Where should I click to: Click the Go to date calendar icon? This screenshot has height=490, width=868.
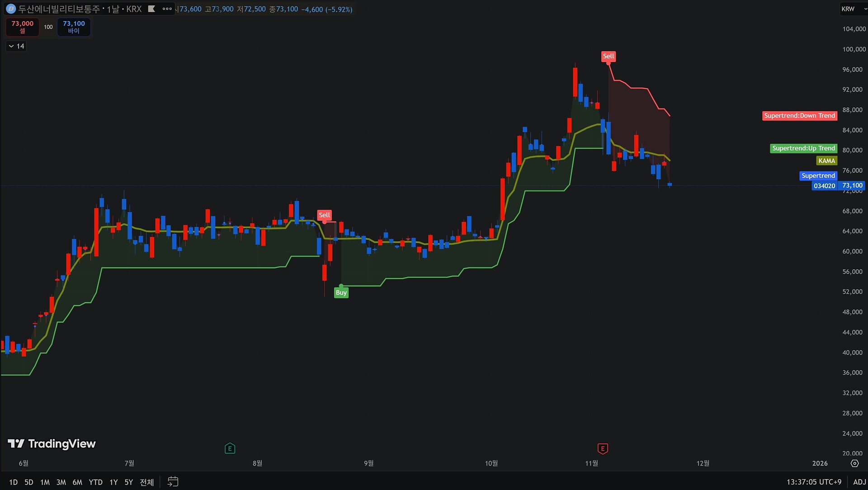[173, 482]
